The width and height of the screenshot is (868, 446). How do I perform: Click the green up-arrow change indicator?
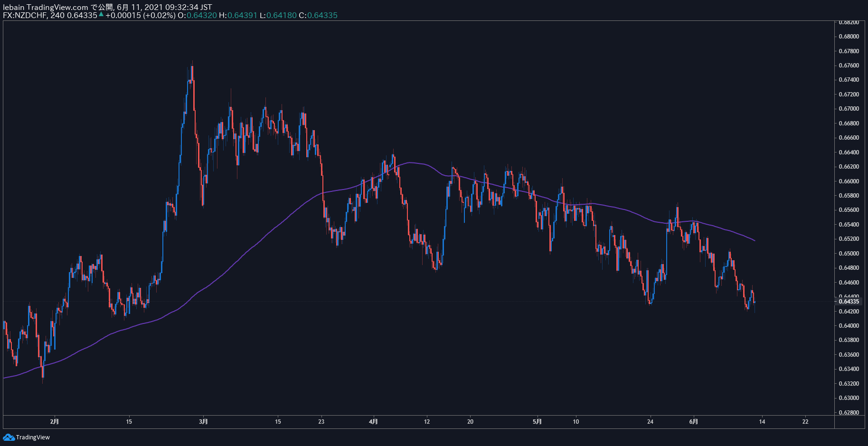click(101, 15)
